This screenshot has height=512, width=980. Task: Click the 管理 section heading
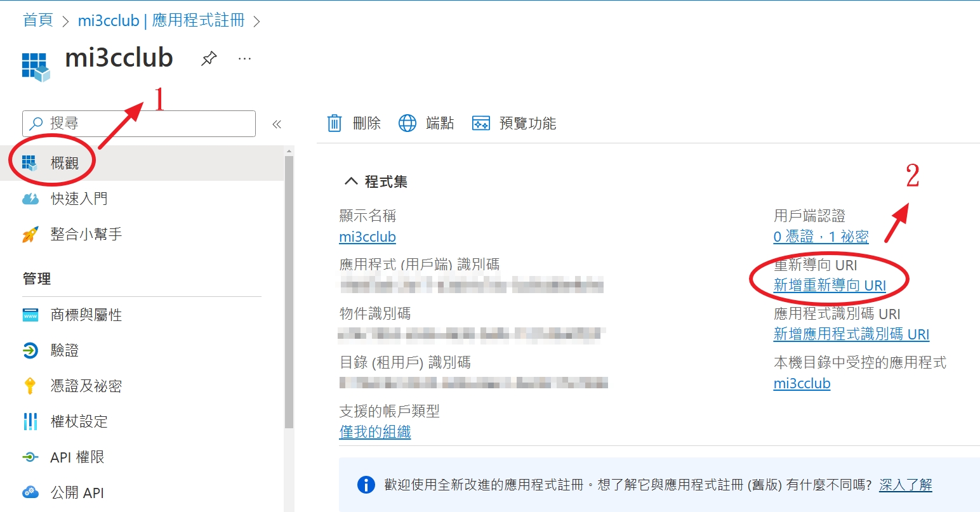tap(37, 279)
